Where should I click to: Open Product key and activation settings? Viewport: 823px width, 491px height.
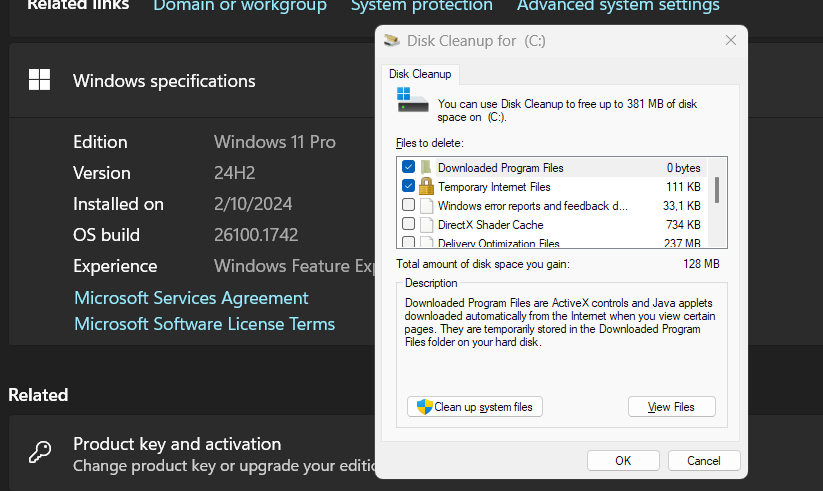coord(192,454)
